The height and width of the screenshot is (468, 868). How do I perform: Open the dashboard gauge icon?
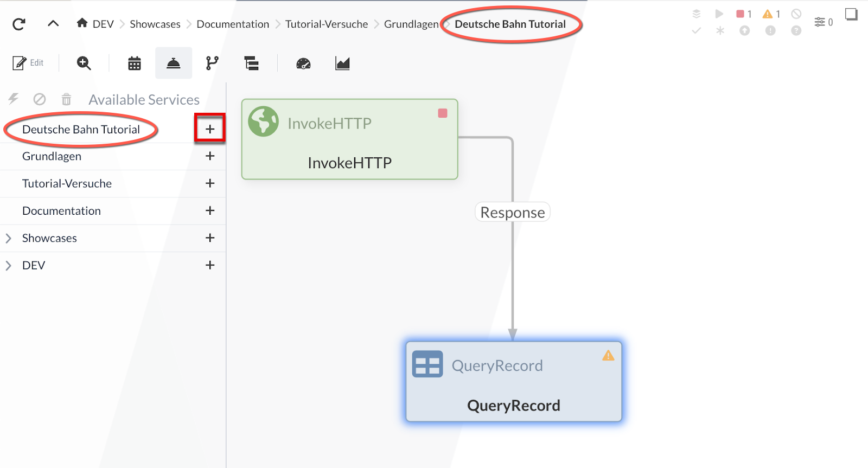[x=303, y=63]
